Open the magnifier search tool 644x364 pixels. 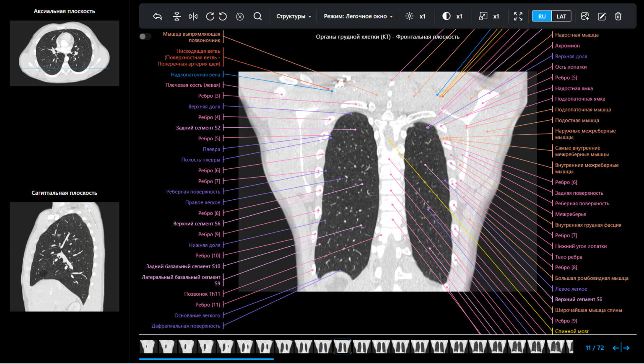257,16
